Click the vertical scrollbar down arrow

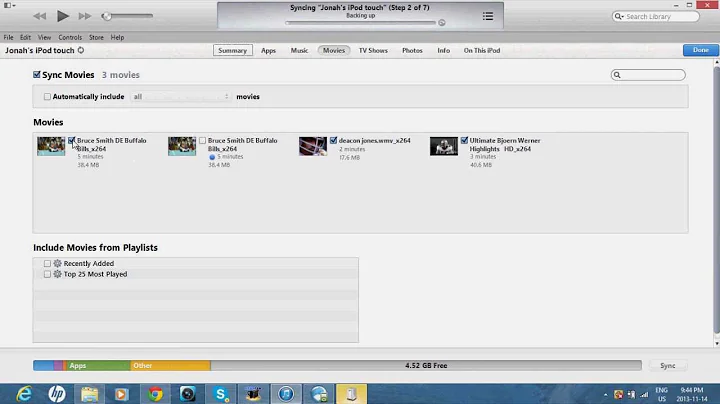click(x=716, y=343)
